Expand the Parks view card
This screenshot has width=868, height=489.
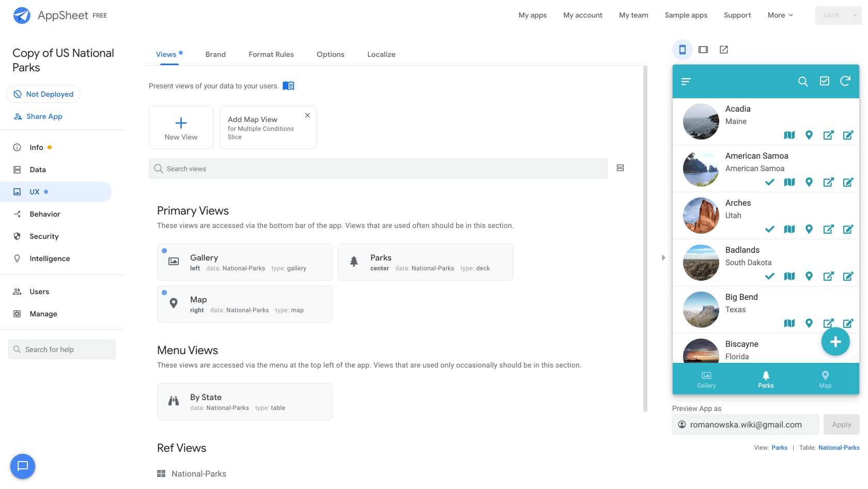click(x=425, y=262)
